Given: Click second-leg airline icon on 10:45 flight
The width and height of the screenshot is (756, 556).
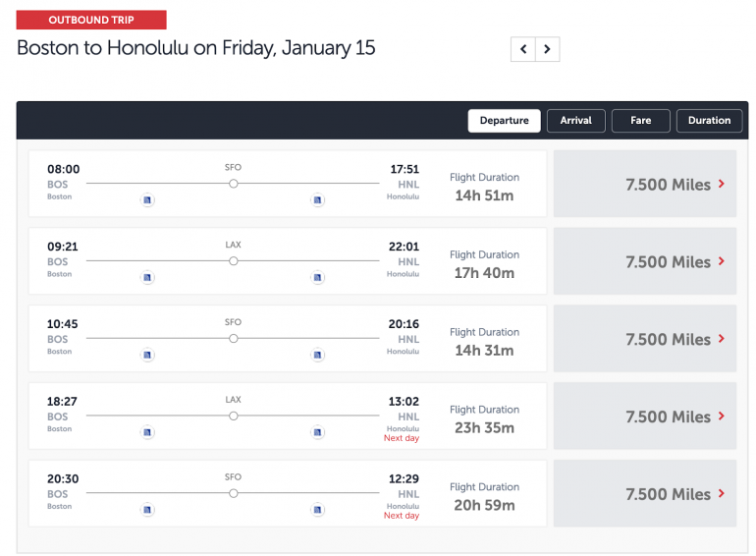Looking at the screenshot, I should click(317, 355).
